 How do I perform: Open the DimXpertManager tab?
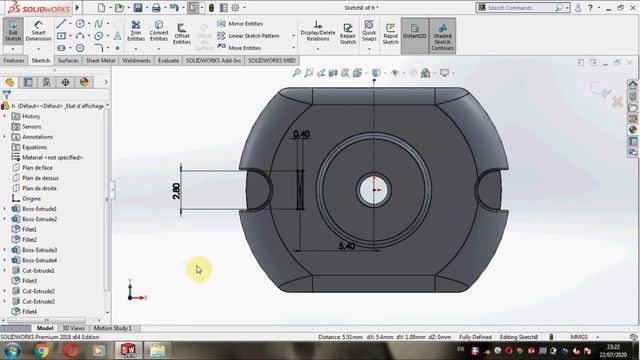click(65, 82)
